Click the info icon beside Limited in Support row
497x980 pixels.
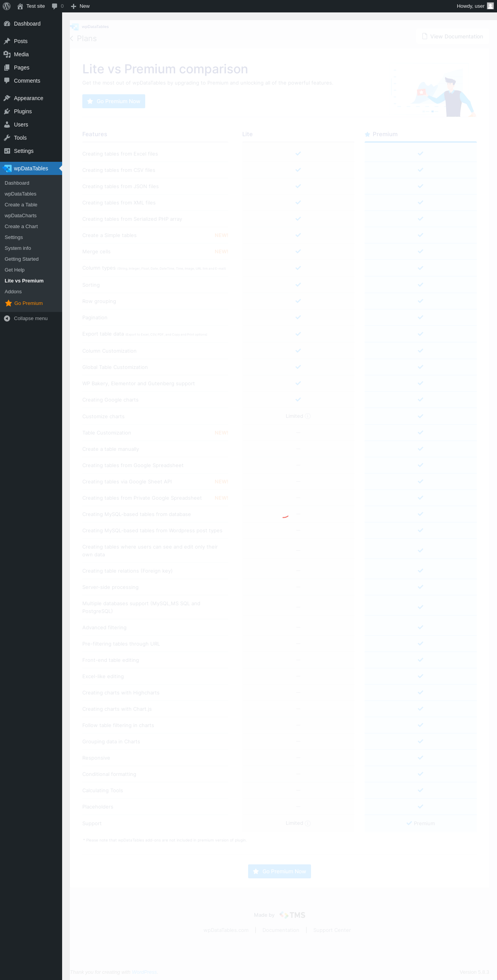click(308, 823)
